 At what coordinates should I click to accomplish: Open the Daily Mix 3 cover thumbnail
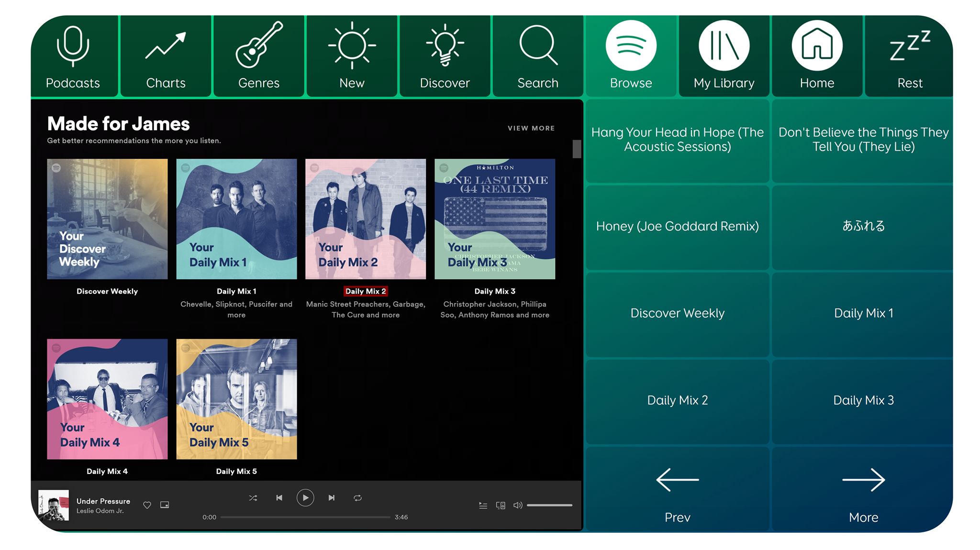point(495,219)
